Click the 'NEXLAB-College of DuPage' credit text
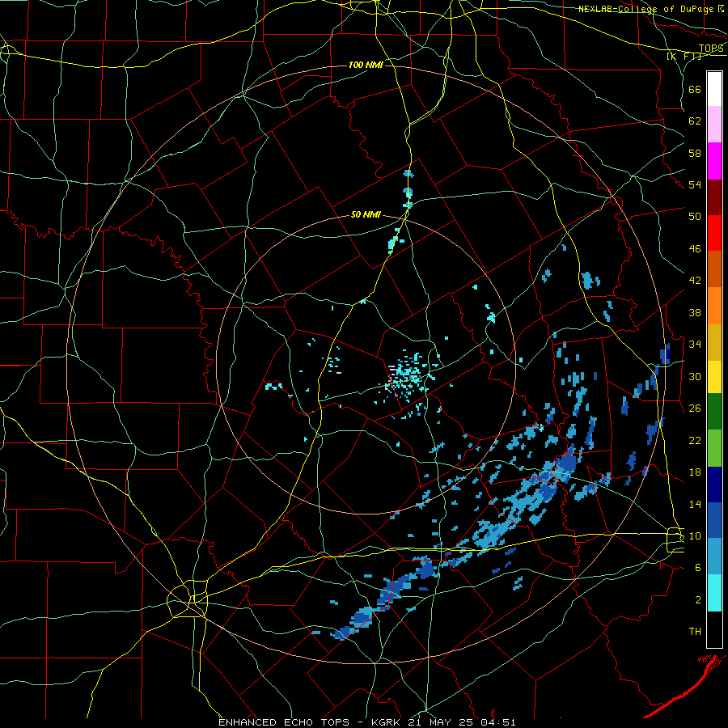The width and height of the screenshot is (728, 728). click(645, 9)
